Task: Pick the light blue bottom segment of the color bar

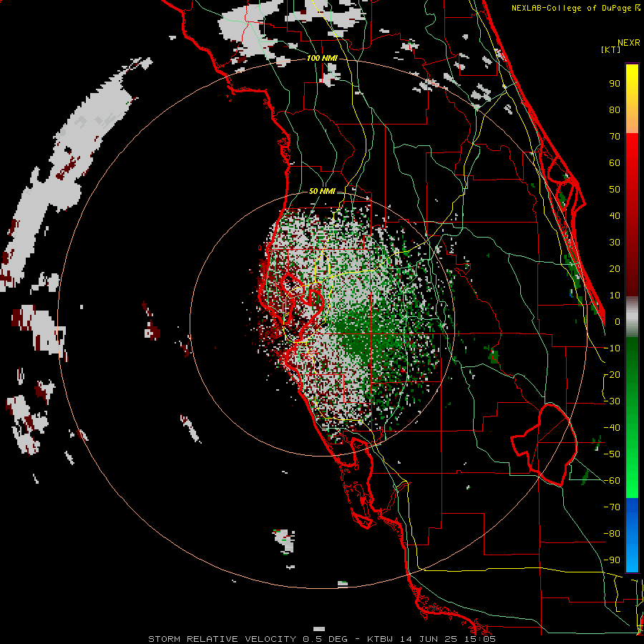Action: [632, 559]
